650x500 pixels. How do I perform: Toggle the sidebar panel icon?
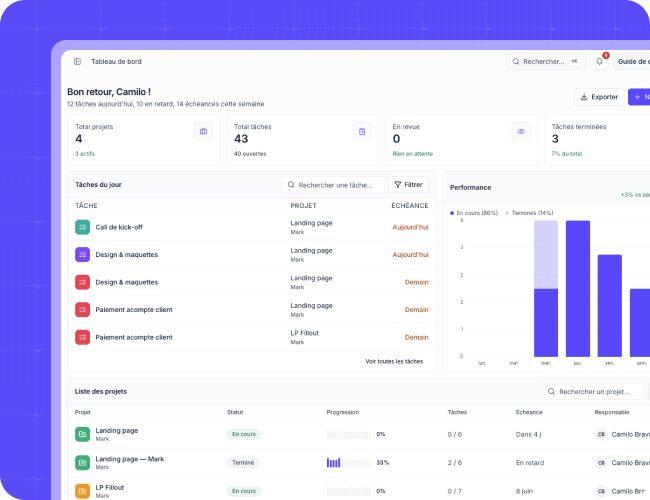point(77,61)
